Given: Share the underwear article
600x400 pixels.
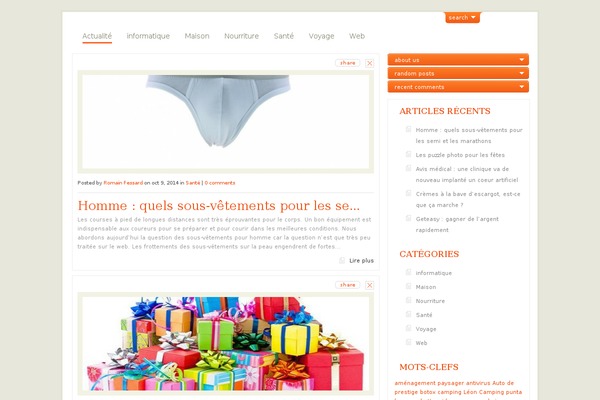Looking at the screenshot, I should (x=347, y=63).
